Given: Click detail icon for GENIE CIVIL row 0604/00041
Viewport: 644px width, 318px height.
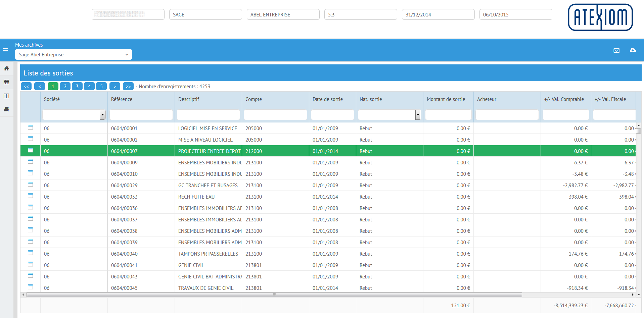Looking at the screenshot, I should click(x=30, y=264).
